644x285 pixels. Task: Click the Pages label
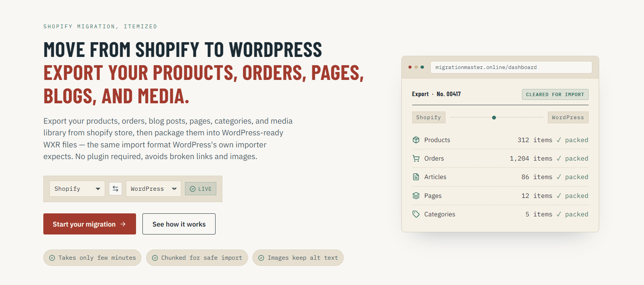click(x=433, y=196)
